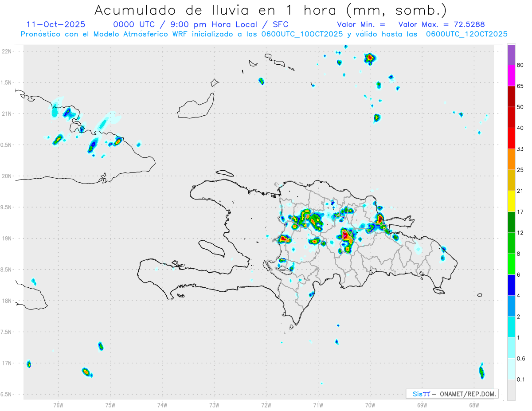Click the colorbar label '0.6'
Viewport: 532px width, 411px height.
pyautogui.click(x=521, y=359)
